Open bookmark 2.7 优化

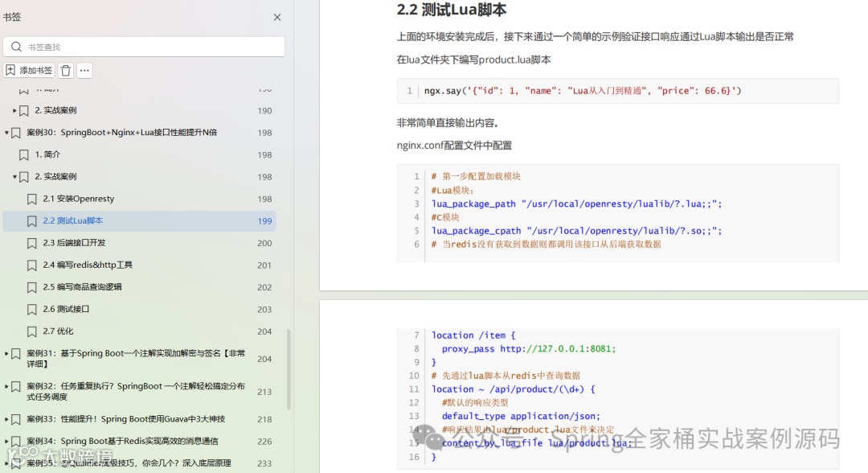click(x=58, y=331)
